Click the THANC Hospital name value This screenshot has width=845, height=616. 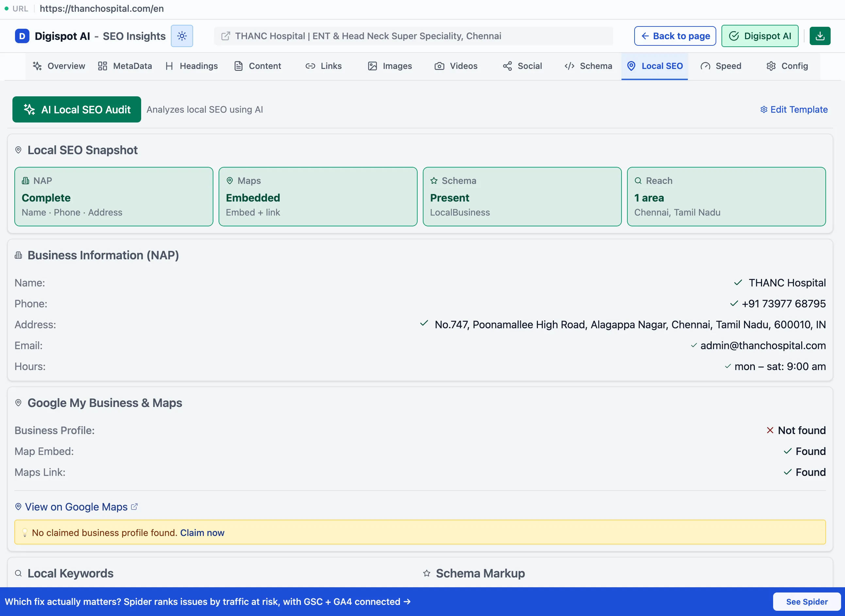(x=787, y=283)
